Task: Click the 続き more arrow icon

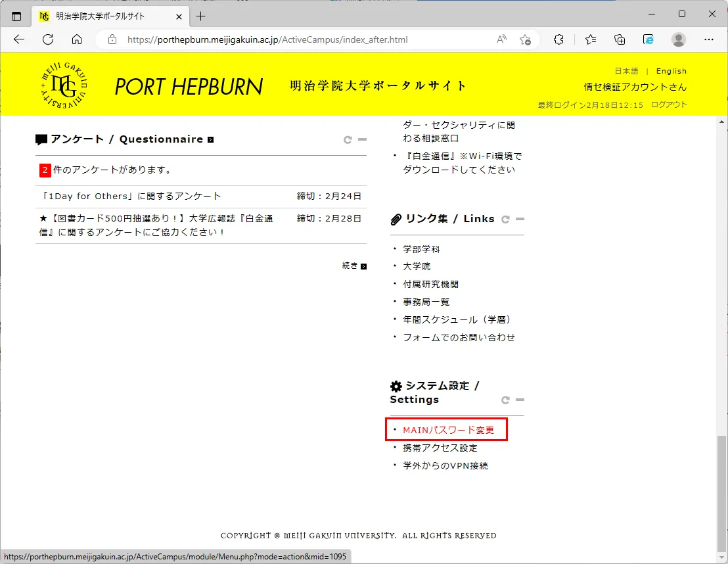Action: pyautogui.click(x=363, y=266)
